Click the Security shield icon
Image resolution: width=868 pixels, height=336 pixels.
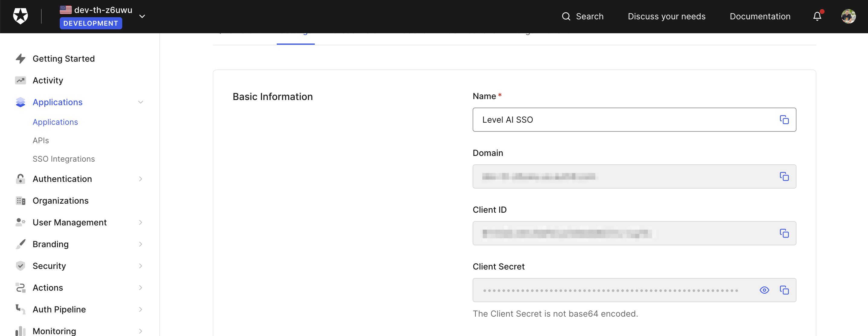pyautogui.click(x=21, y=266)
